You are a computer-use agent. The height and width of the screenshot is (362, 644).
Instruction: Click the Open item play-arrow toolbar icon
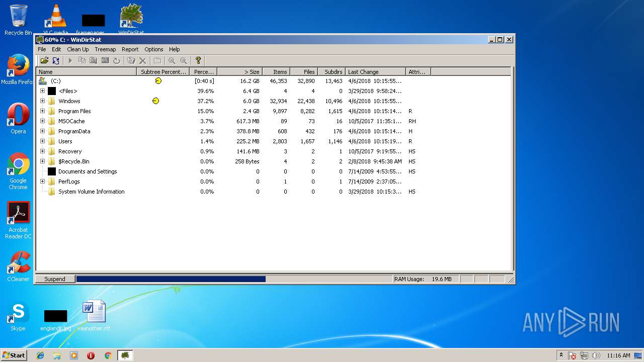tap(70, 60)
